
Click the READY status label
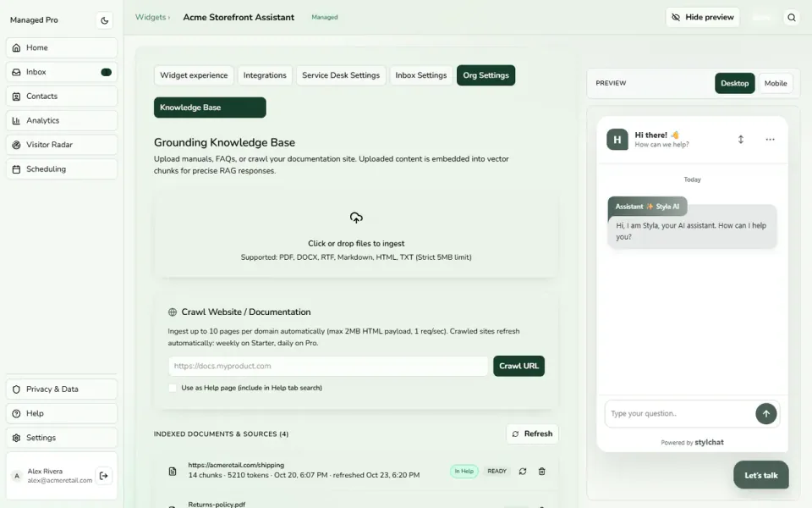coord(497,472)
